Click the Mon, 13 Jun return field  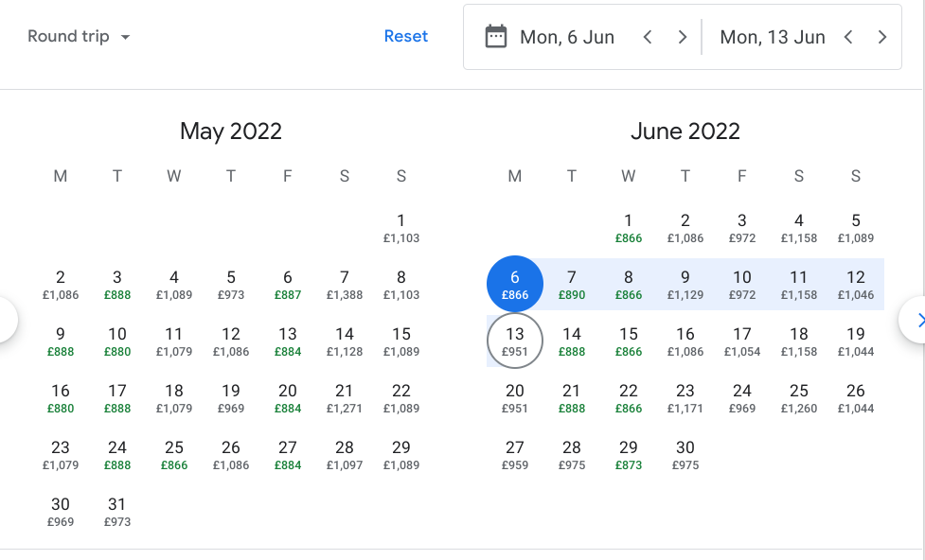tap(773, 37)
